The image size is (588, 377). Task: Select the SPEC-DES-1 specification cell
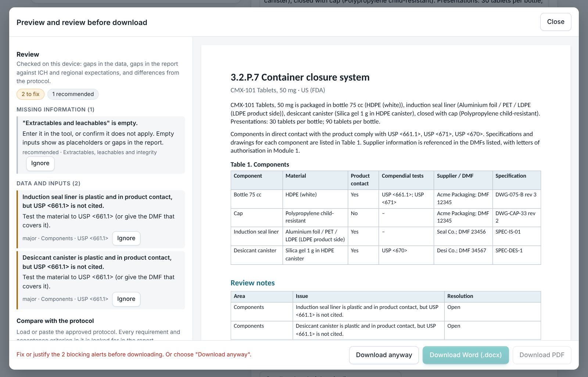[x=516, y=255]
